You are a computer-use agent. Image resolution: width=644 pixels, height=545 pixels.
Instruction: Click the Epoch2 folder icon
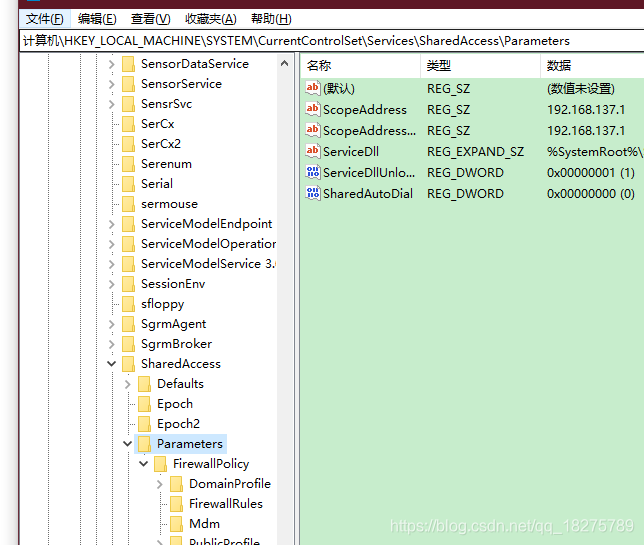coord(145,424)
